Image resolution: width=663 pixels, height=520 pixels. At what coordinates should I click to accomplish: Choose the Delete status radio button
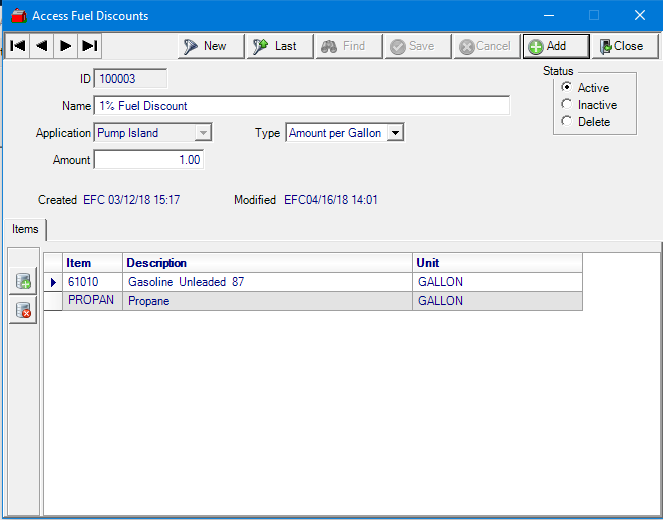tap(567, 122)
